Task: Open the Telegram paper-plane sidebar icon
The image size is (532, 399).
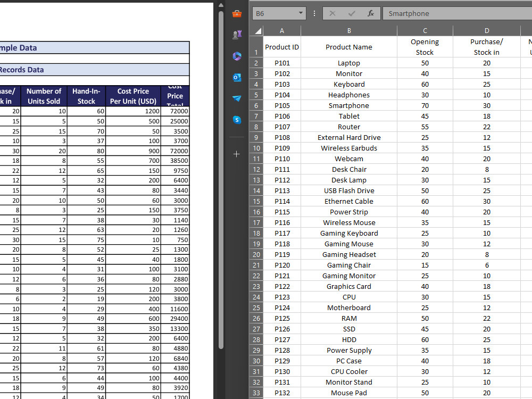Action: [x=237, y=98]
